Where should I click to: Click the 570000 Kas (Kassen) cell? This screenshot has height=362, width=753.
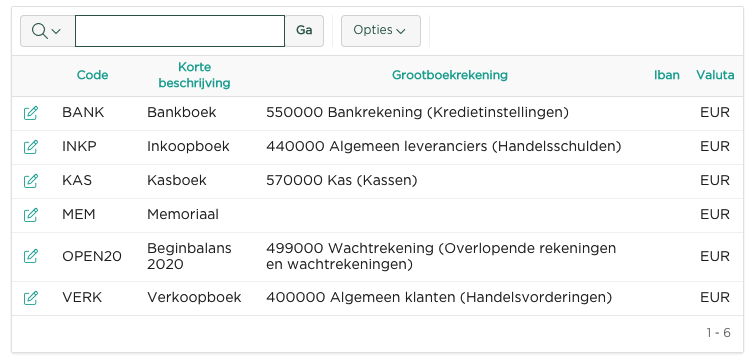tap(342, 181)
